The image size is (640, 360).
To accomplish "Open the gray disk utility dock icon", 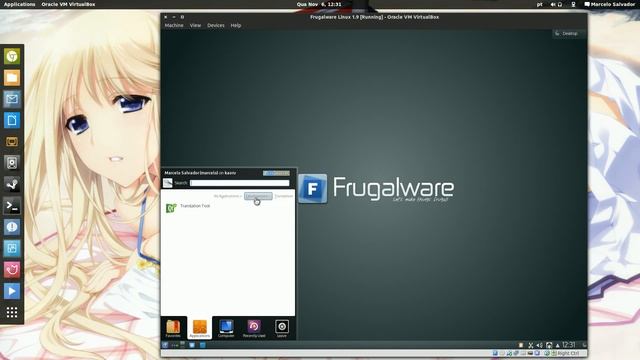I will point(12,163).
